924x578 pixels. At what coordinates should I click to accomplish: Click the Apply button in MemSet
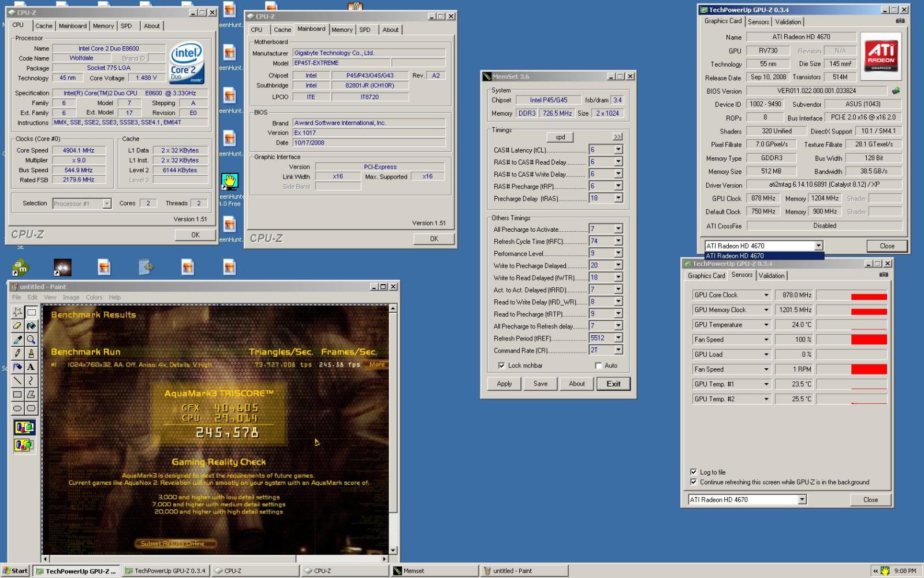(504, 384)
